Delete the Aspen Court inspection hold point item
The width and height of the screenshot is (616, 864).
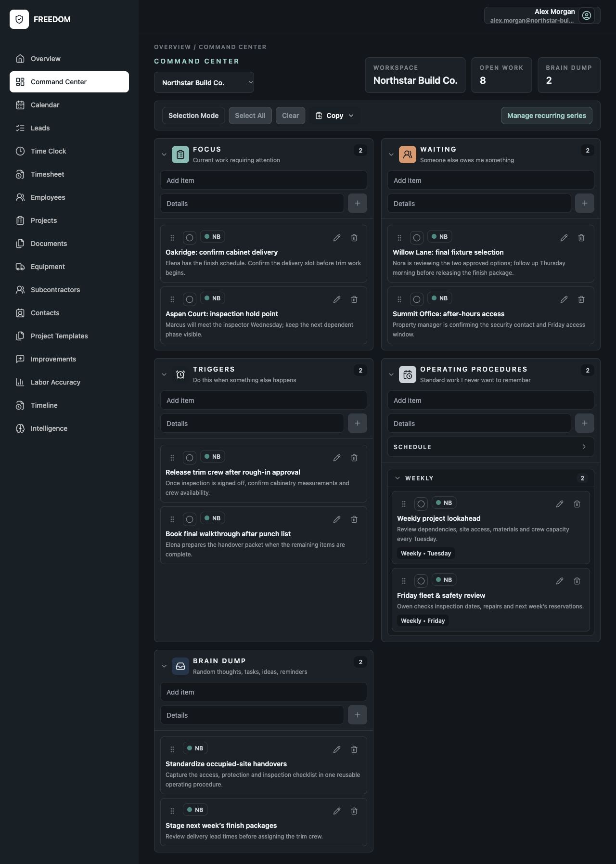coord(354,299)
